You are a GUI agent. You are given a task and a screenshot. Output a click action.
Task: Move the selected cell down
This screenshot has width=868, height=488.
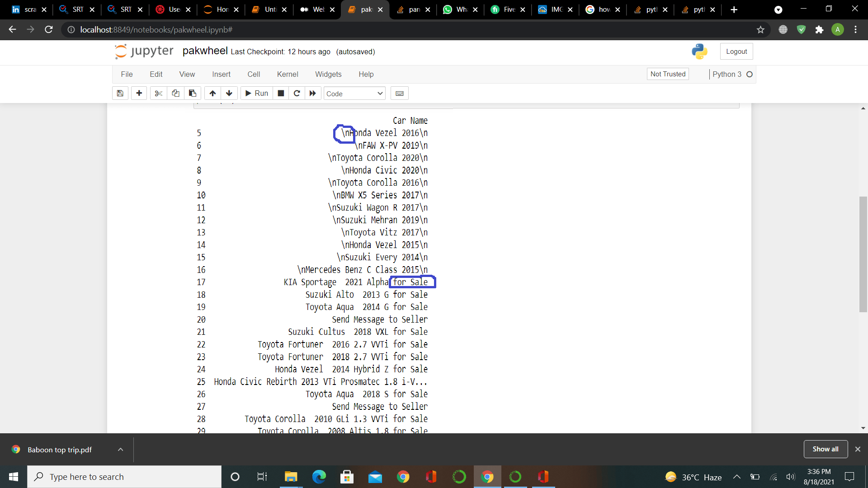coord(229,94)
